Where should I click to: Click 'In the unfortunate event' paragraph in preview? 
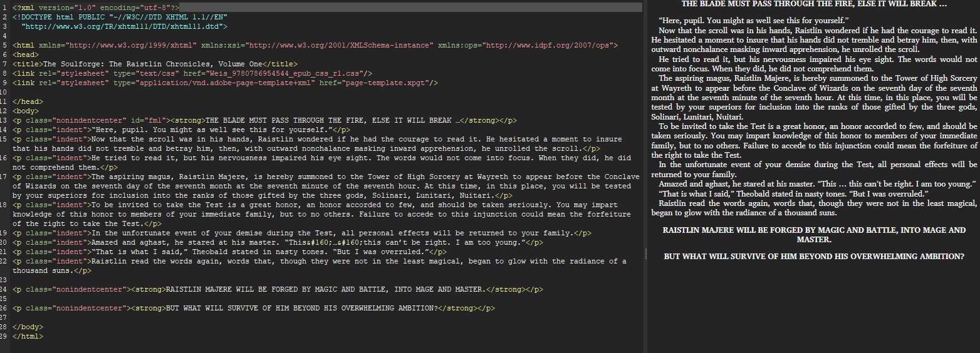(x=814, y=170)
